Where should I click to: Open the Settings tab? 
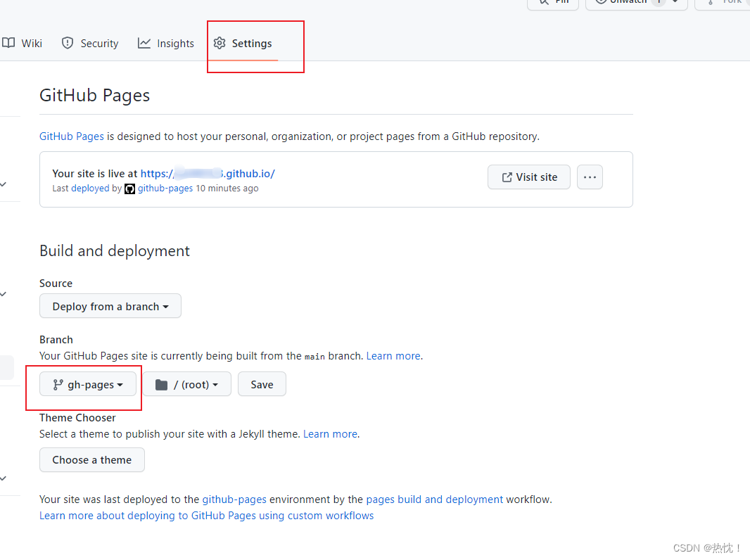tap(243, 44)
